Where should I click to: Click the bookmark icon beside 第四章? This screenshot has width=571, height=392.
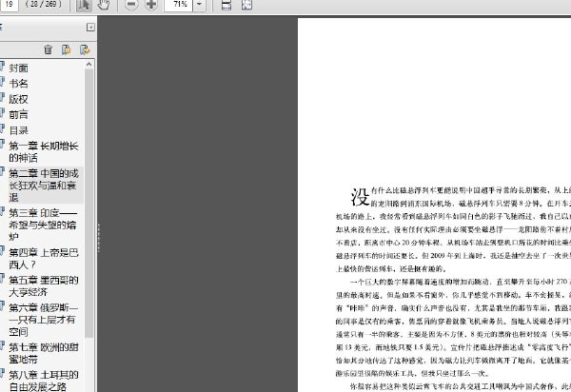(2, 251)
